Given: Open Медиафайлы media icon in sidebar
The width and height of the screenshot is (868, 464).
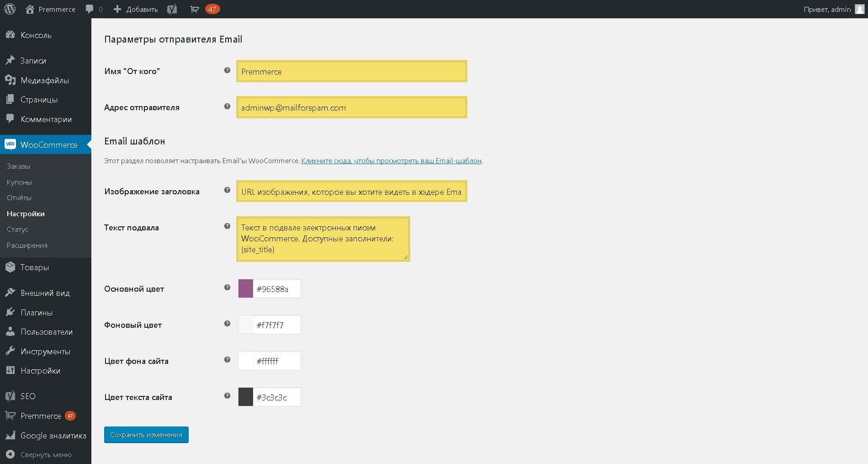Looking at the screenshot, I should pyautogui.click(x=10, y=80).
